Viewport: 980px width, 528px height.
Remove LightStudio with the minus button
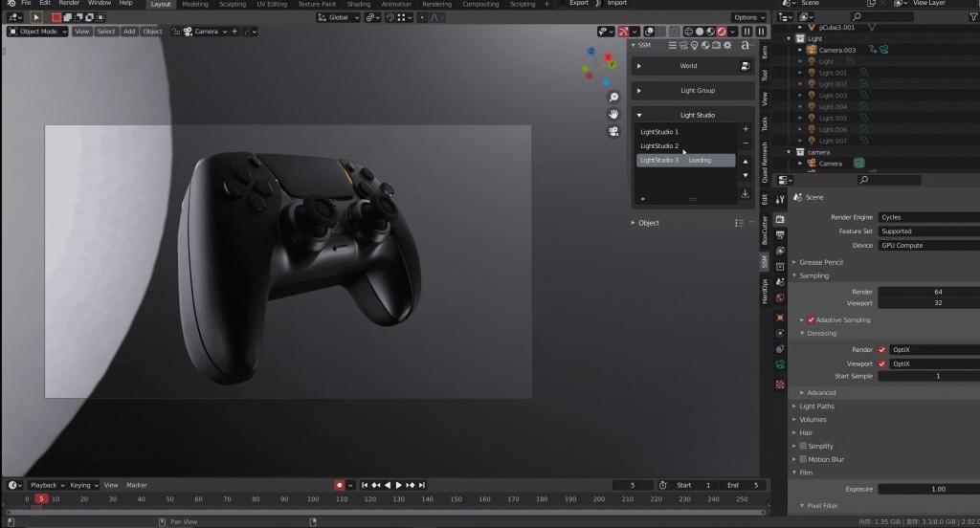pyautogui.click(x=746, y=143)
